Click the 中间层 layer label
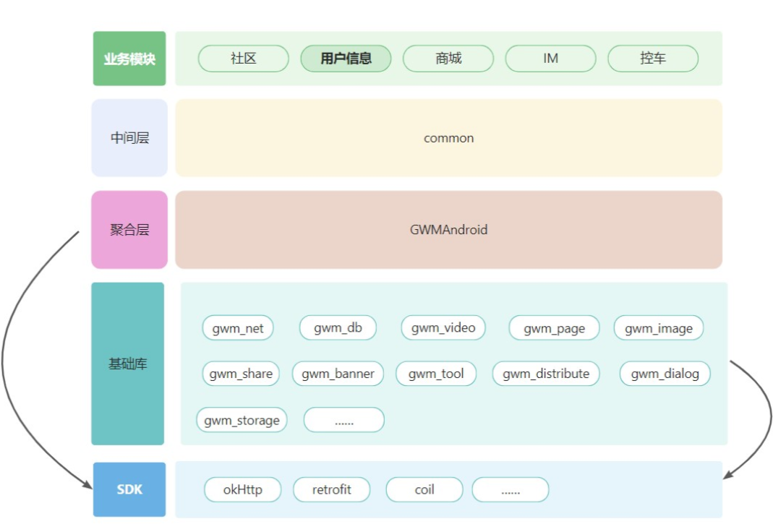The width and height of the screenshot is (773, 532). [x=129, y=138]
